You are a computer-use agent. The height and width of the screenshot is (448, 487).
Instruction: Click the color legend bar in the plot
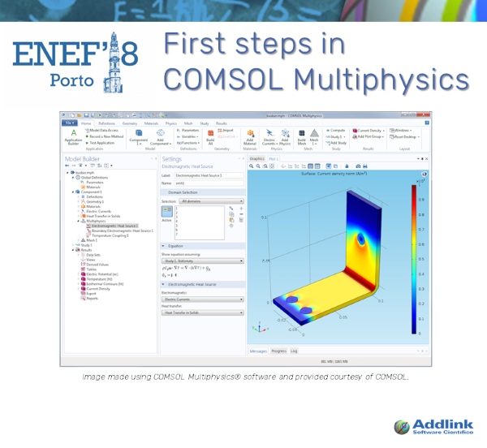tap(411, 260)
